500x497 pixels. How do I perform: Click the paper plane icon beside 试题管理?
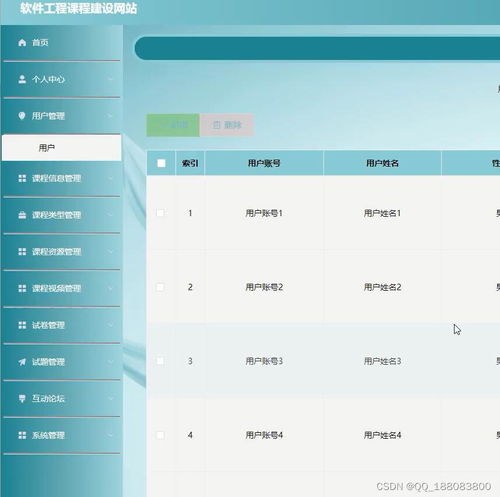click(22, 362)
